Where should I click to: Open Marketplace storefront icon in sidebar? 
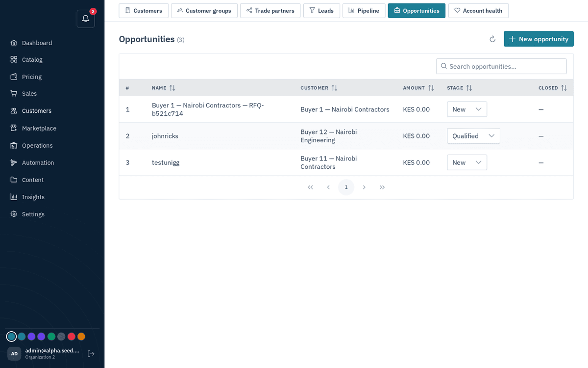pos(14,128)
